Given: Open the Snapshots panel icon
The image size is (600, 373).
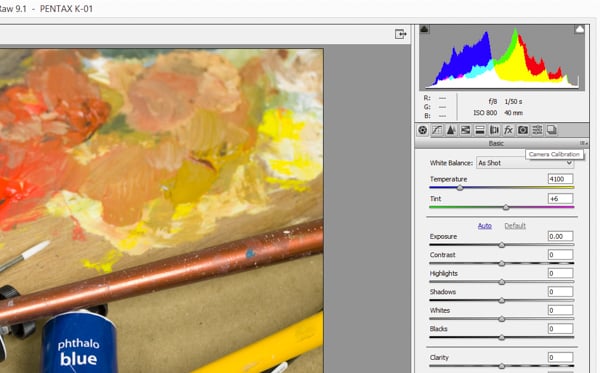Looking at the screenshot, I should pos(551,130).
